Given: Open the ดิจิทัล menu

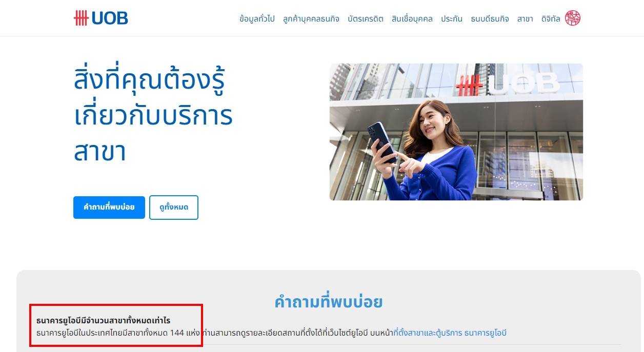Looking at the screenshot, I should click(551, 19).
